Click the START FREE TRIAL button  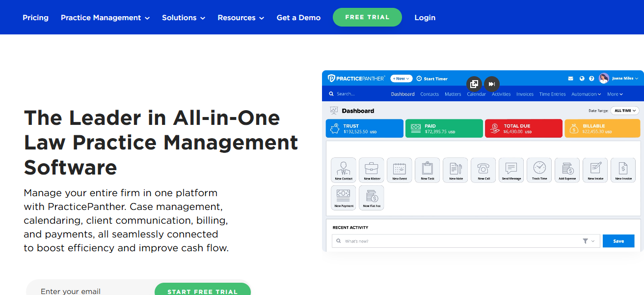(x=202, y=289)
